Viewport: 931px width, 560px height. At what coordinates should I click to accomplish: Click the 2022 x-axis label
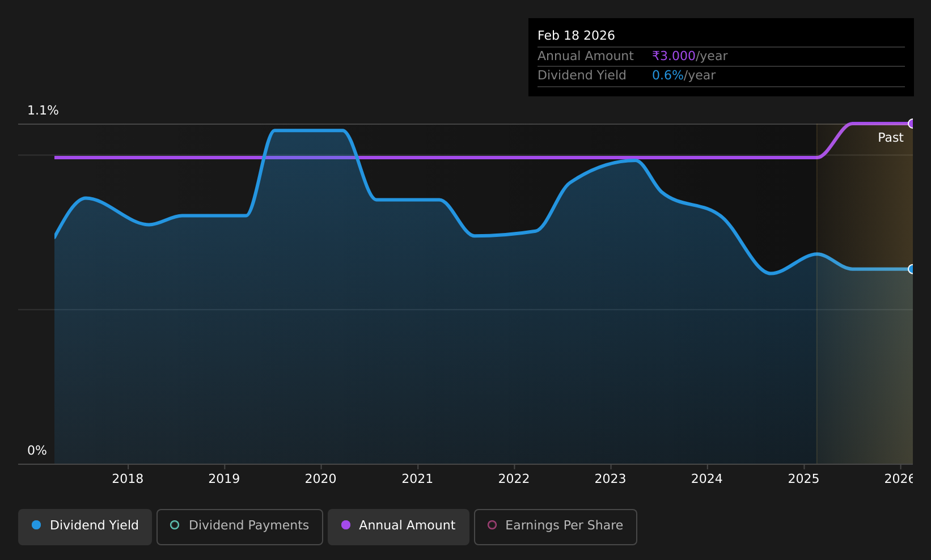[x=514, y=479]
